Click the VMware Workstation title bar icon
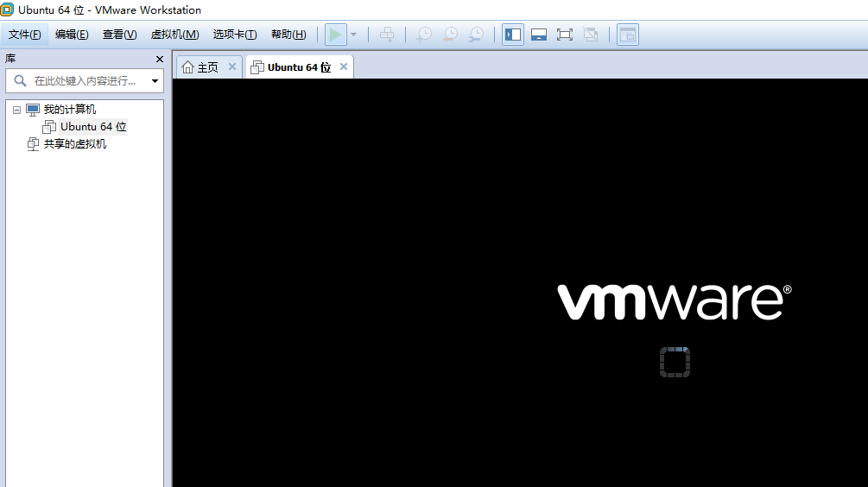This screenshot has height=487, width=868. coord(7,9)
